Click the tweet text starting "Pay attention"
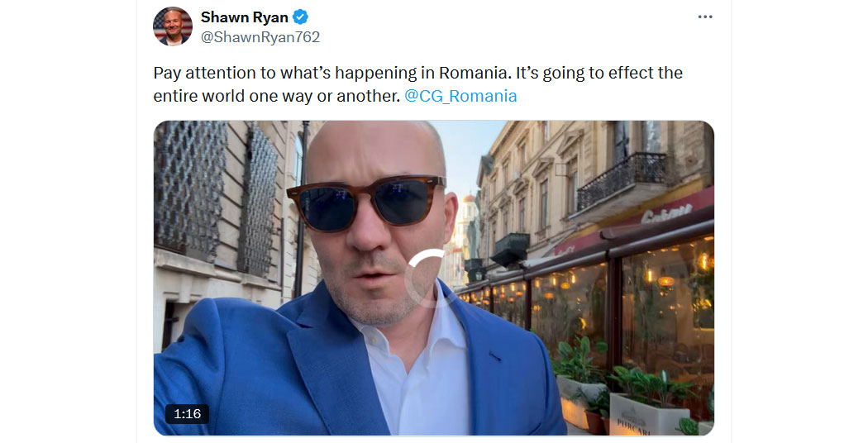 click(x=418, y=84)
